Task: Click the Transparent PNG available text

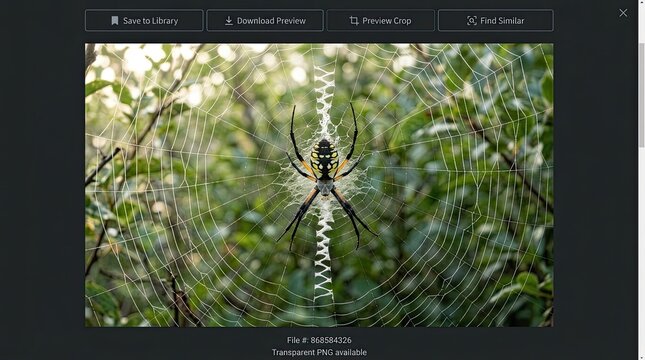Action: point(319,353)
